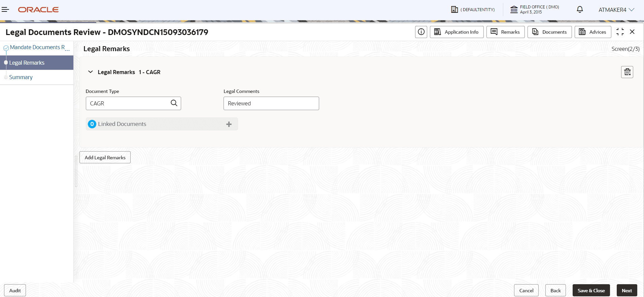644x297 pixels.
Task: Focus the Legal Comments input field
Action: pyautogui.click(x=271, y=103)
